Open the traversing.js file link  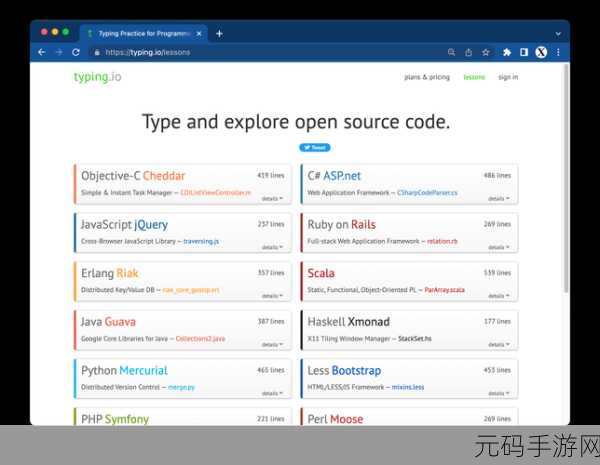[201, 241]
